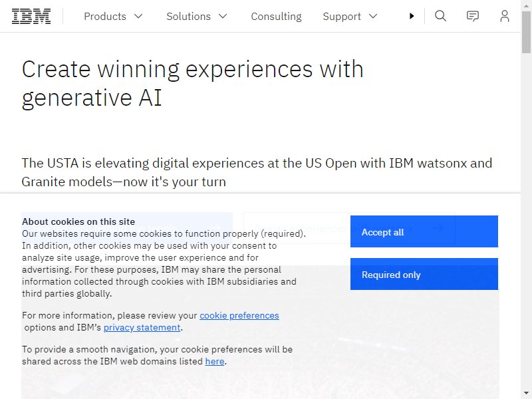Expand the Support menu
The width and height of the screenshot is (532, 399).
click(350, 16)
